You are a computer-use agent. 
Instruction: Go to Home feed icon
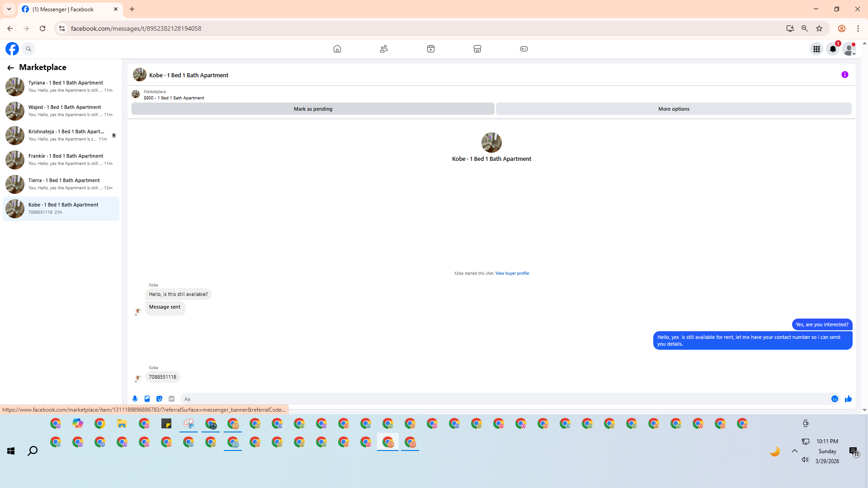click(337, 49)
